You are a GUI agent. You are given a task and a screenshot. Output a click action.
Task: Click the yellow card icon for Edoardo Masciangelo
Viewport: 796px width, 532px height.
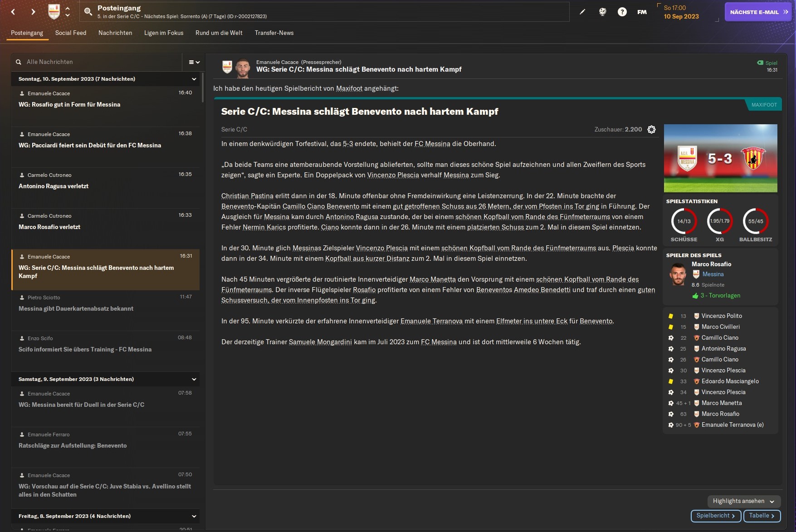click(671, 381)
